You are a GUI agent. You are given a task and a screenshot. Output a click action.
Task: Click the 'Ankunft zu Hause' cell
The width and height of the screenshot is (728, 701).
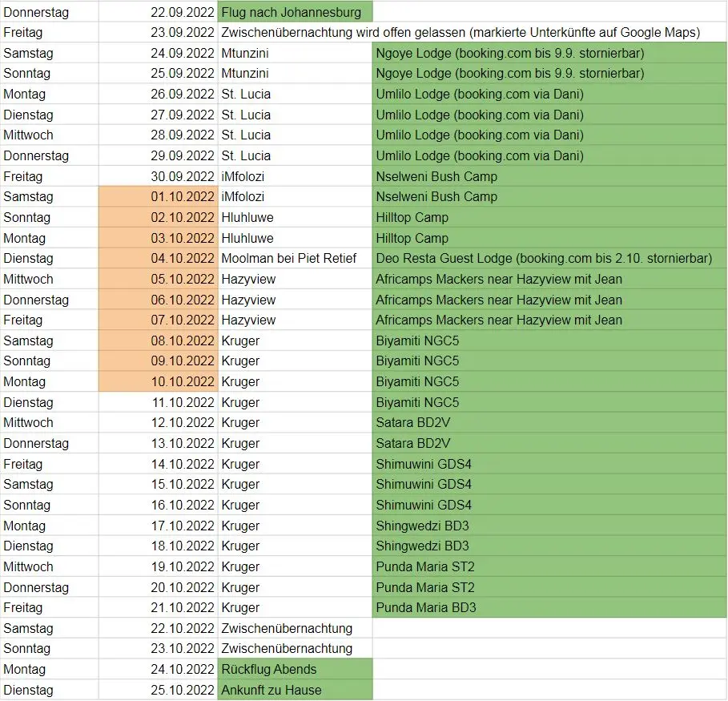tap(295, 690)
